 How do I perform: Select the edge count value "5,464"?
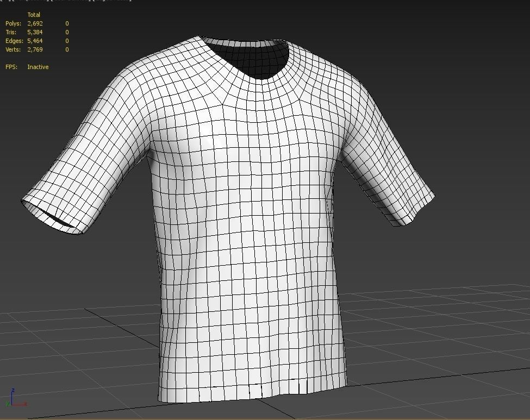pos(35,41)
